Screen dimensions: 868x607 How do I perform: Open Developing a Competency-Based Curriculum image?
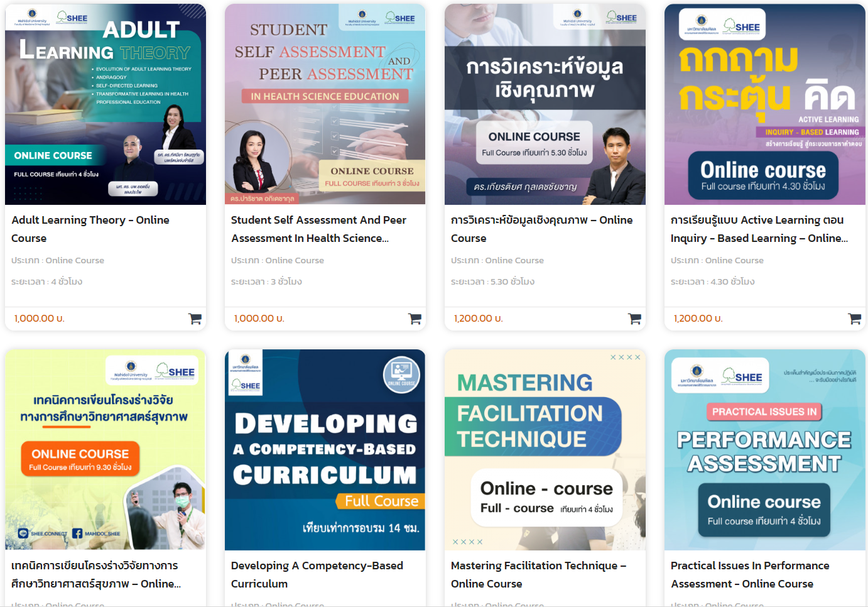[x=325, y=450]
